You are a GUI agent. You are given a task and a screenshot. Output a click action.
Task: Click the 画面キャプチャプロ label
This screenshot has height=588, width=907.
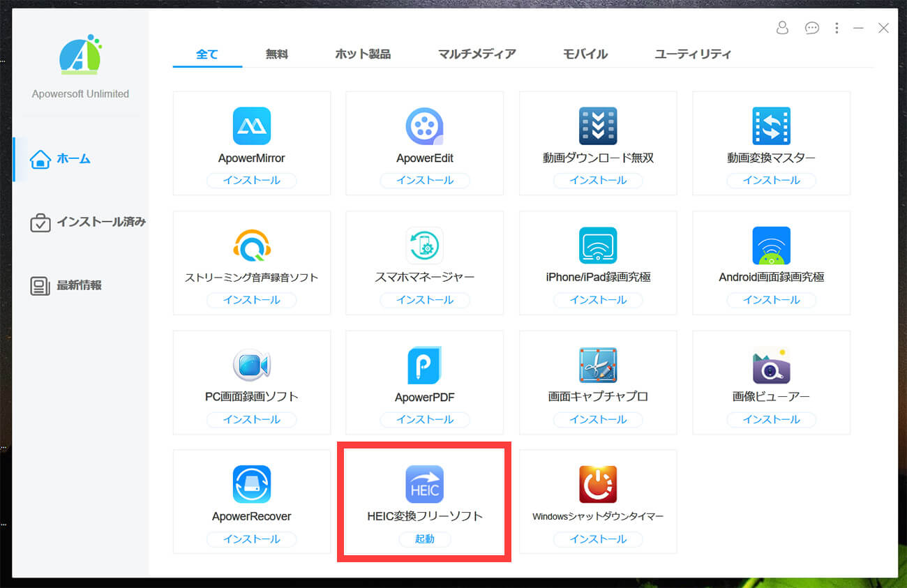coord(598,397)
